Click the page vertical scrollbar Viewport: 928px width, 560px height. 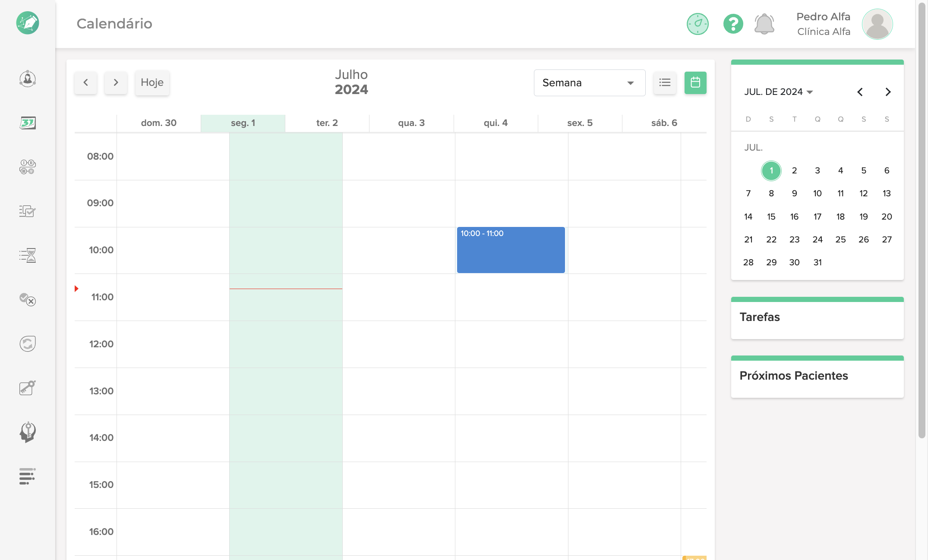922,220
